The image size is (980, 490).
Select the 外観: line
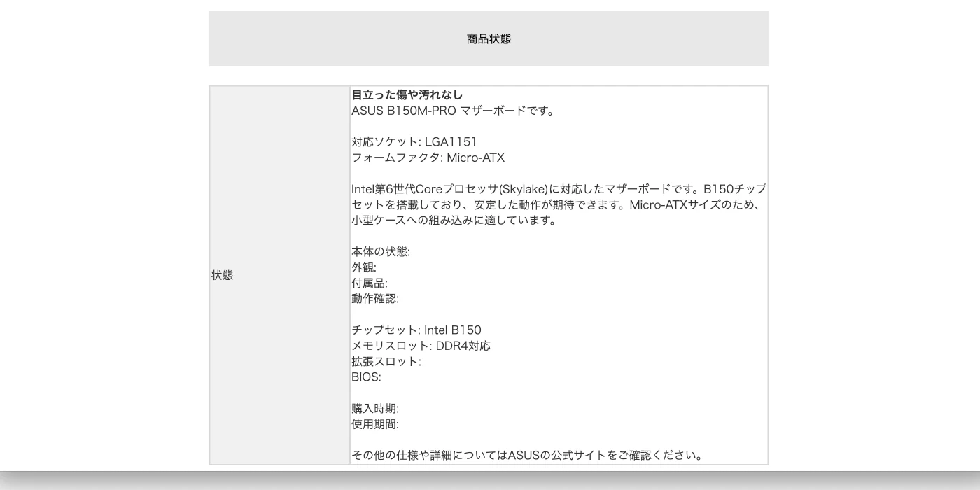coord(364,267)
